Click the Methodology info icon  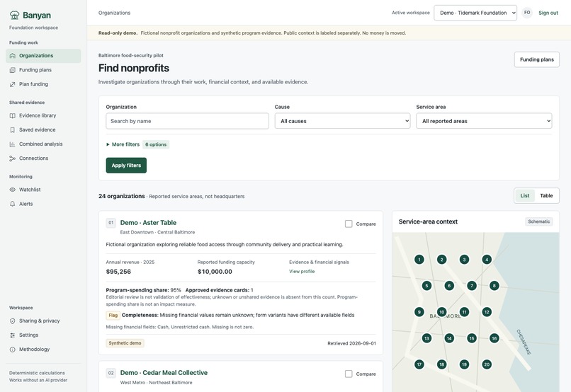12,350
